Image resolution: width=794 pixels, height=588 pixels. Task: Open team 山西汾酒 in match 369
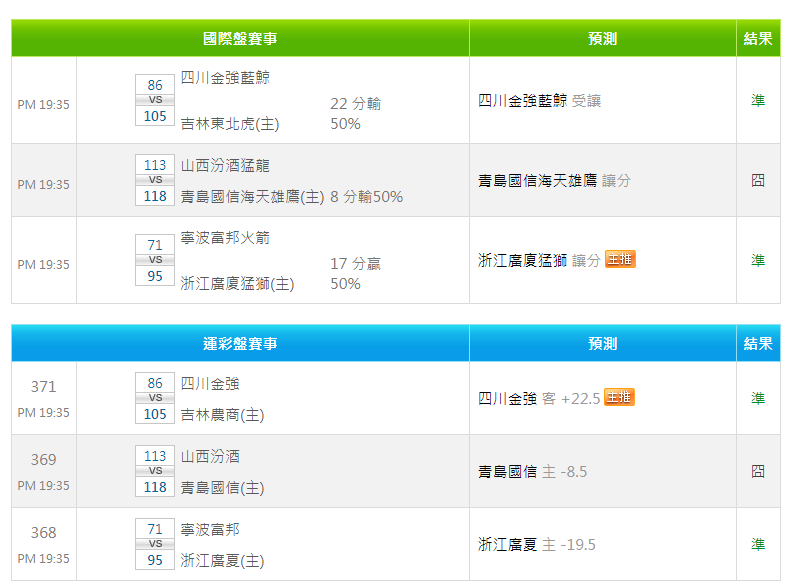click(210, 456)
